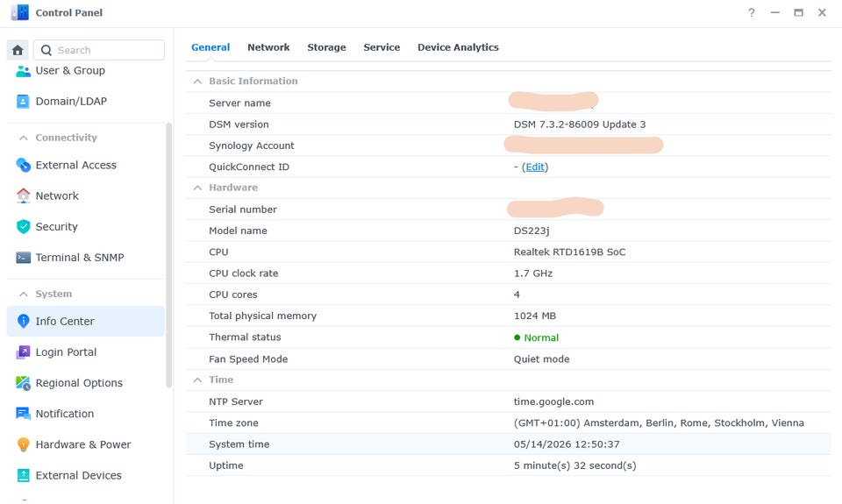Click the sidebar vertical scrollbar
Image resolution: width=842 pixels, height=504 pixels.
pyautogui.click(x=168, y=255)
